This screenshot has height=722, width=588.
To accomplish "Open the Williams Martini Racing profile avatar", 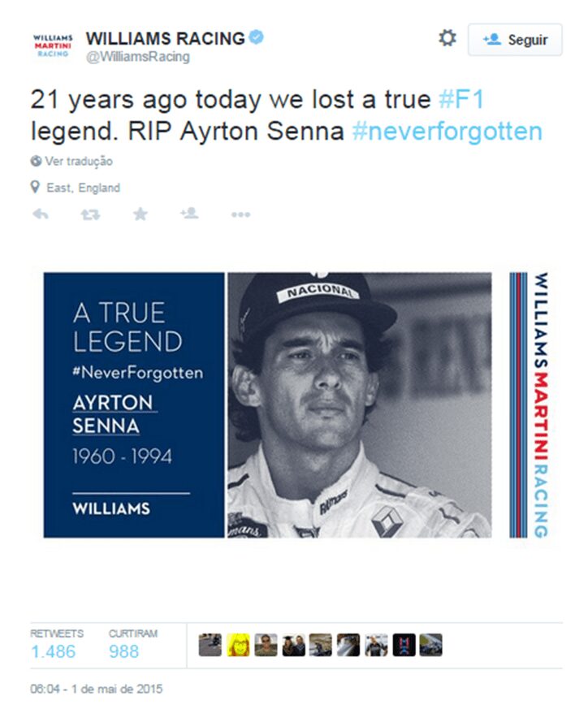I will (54, 44).
